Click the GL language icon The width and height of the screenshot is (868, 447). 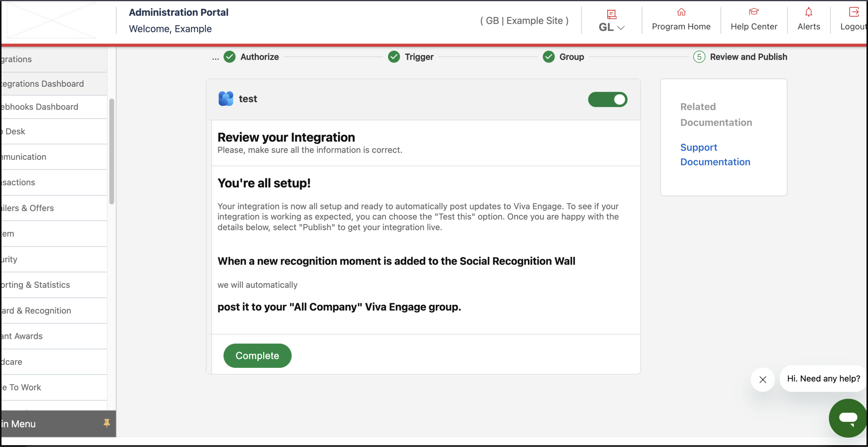click(611, 14)
